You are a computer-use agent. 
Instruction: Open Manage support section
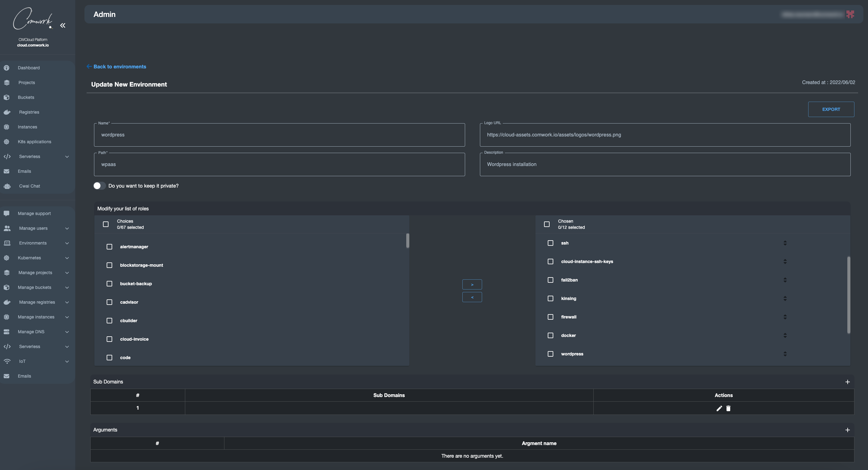tap(37, 213)
